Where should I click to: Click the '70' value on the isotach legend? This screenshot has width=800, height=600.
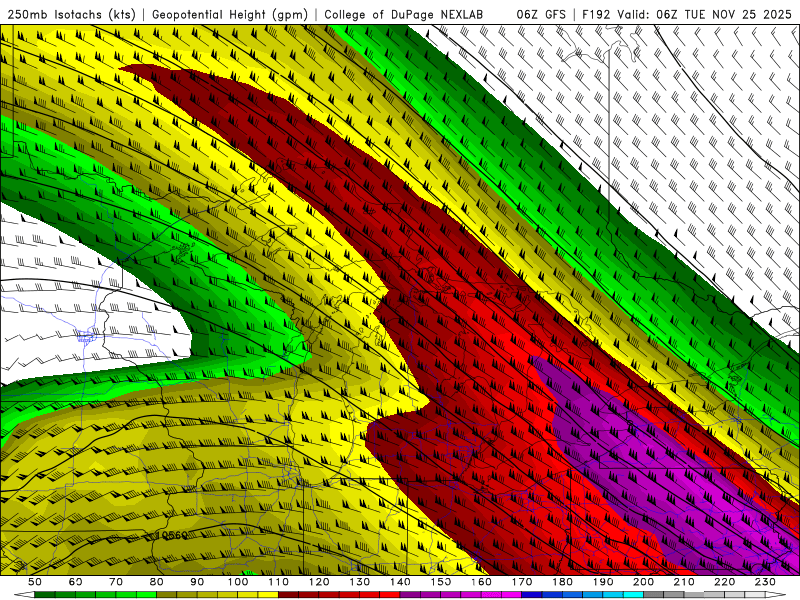[x=116, y=582]
